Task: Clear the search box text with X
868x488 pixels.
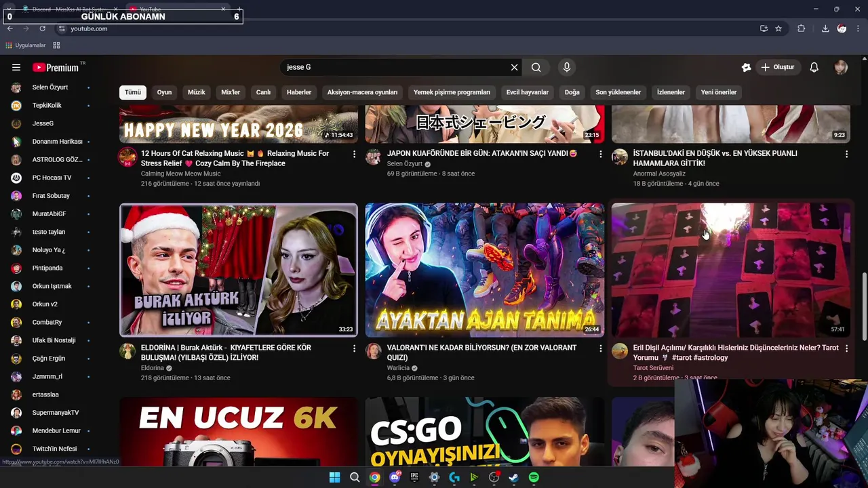Action: tap(514, 67)
